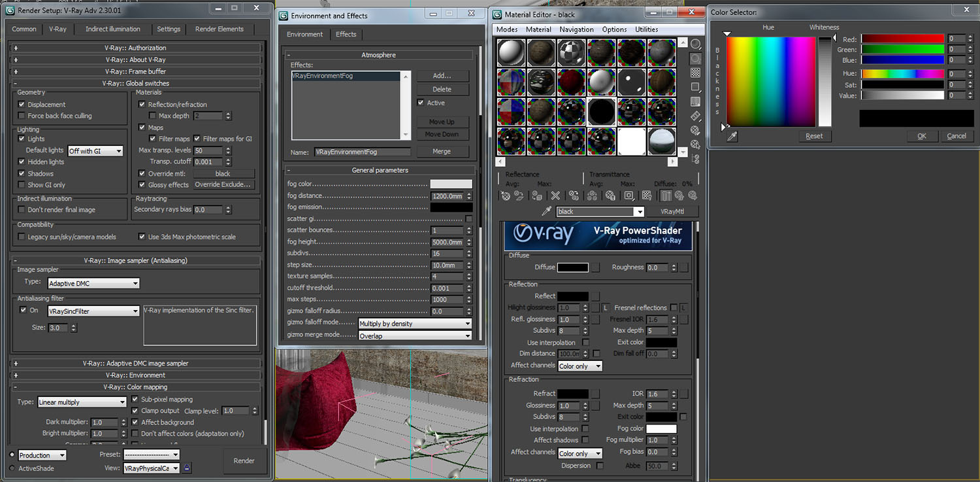
Task: Click Reset Map/Mtl to Default X icon
Action: (555, 196)
